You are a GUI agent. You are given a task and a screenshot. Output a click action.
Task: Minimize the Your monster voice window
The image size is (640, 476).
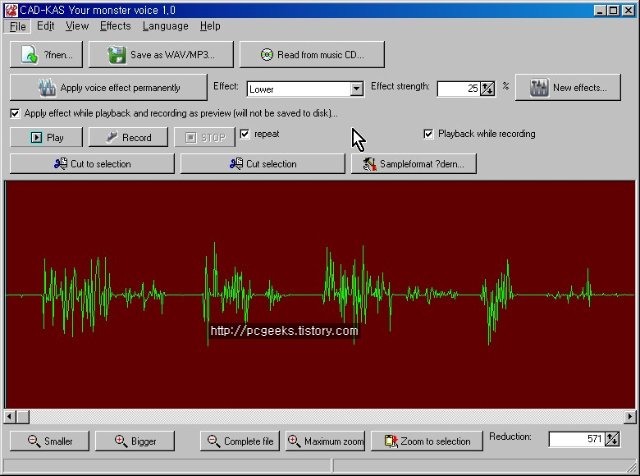pyautogui.click(x=600, y=10)
